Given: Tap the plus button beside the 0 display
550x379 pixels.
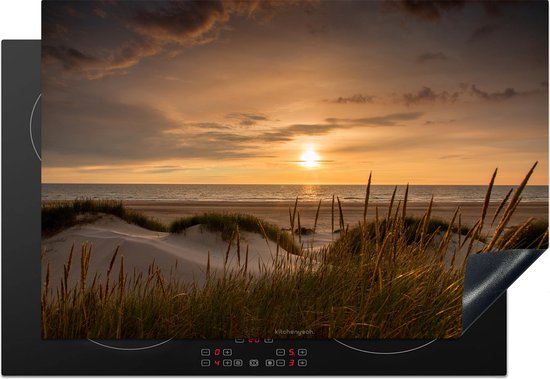Looking at the screenshot, I should (x=227, y=352).
